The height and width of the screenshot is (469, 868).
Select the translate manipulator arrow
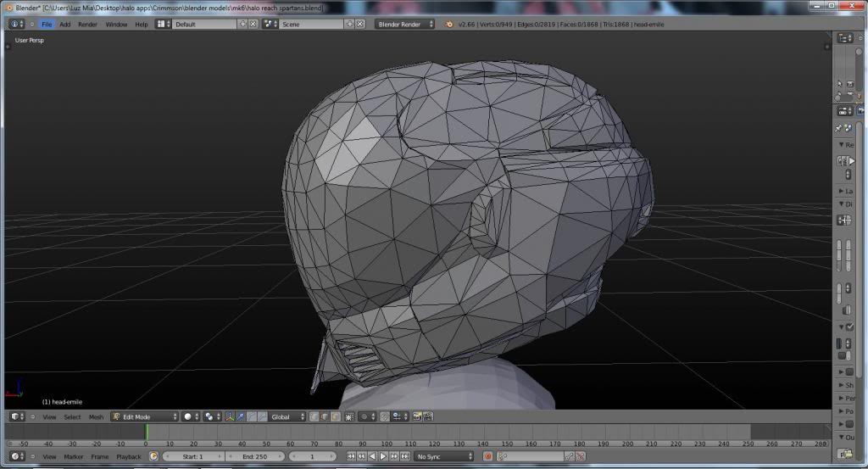(241, 416)
